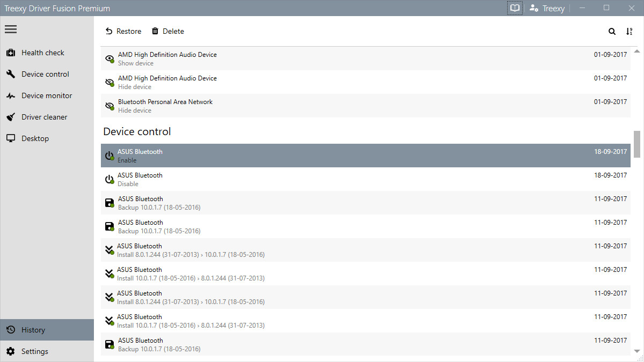Select the Device control wrench icon
Screen dimensions: 644x362
[11, 74]
